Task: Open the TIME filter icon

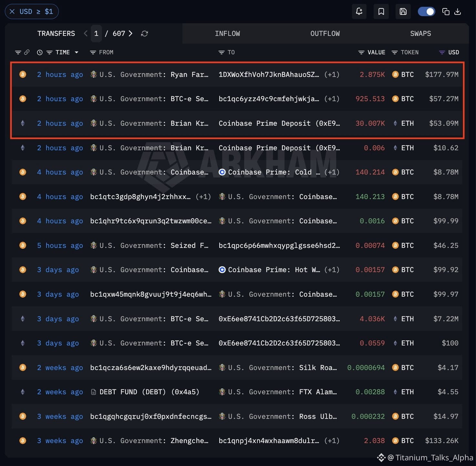Action: click(49, 52)
